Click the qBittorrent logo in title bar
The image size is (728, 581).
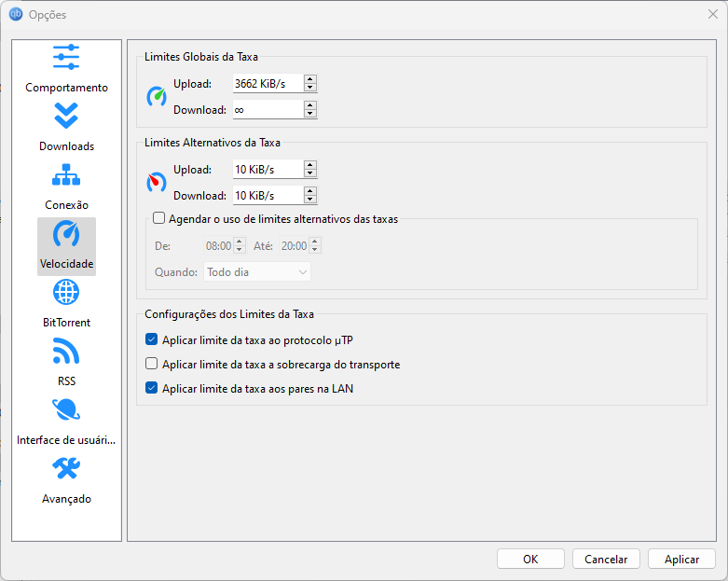click(x=16, y=14)
